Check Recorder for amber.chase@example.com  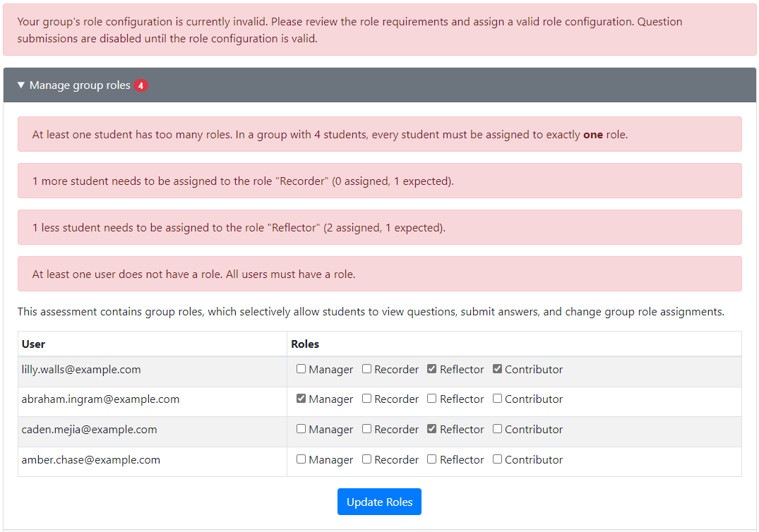click(367, 459)
